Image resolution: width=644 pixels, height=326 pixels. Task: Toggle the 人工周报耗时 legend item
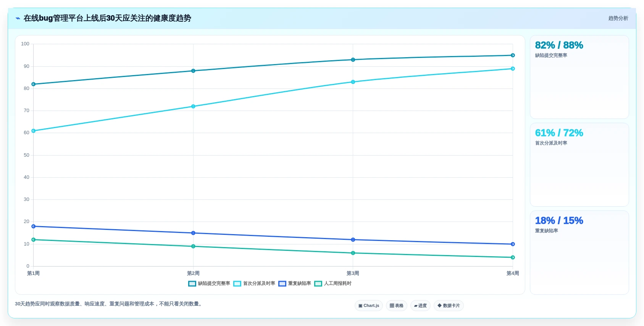tap(333, 283)
